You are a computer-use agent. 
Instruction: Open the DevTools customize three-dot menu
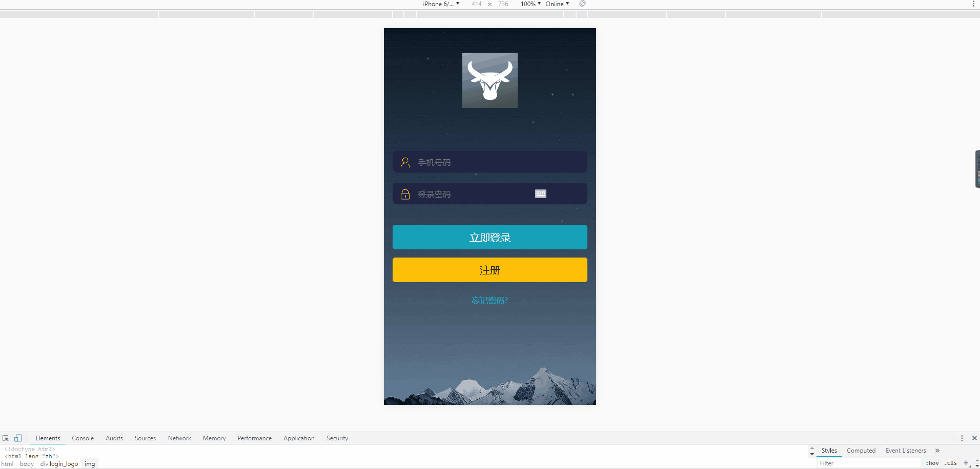(962, 438)
